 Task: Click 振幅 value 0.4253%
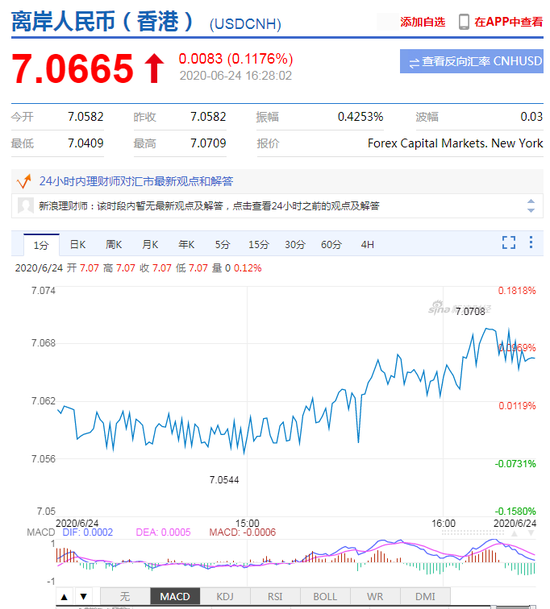[360, 117]
